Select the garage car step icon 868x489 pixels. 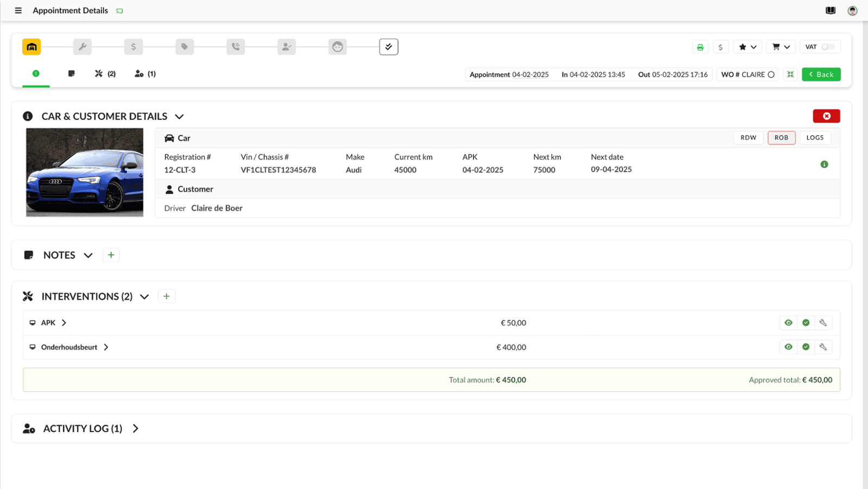click(x=31, y=47)
